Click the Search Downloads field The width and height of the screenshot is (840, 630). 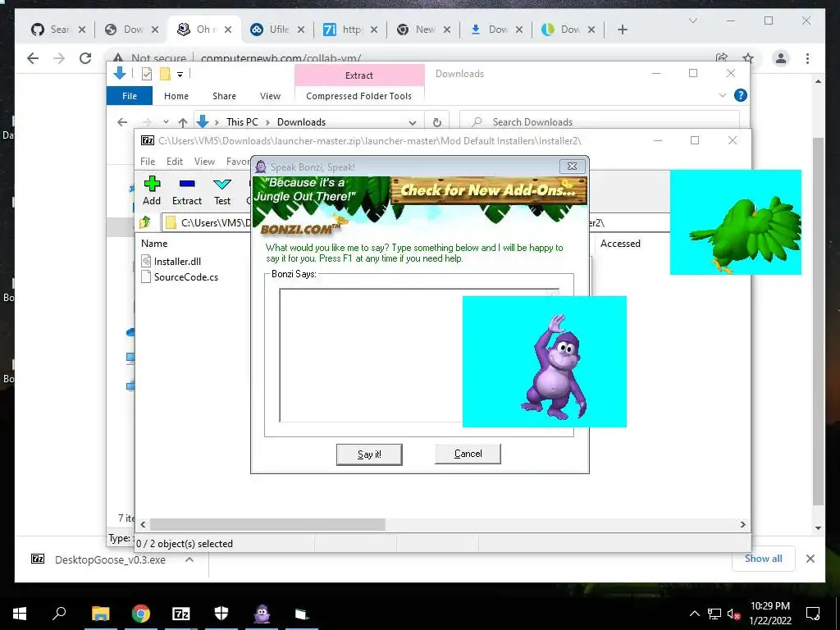point(600,122)
